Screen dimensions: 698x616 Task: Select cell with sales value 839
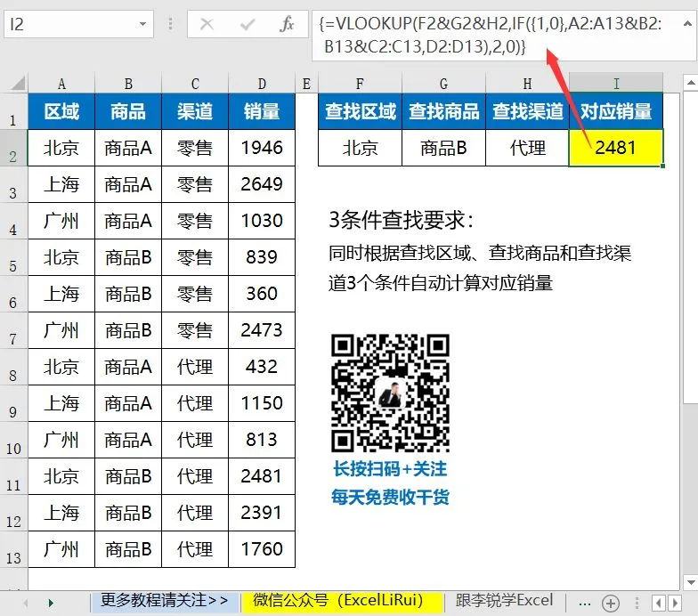pyautogui.click(x=262, y=257)
